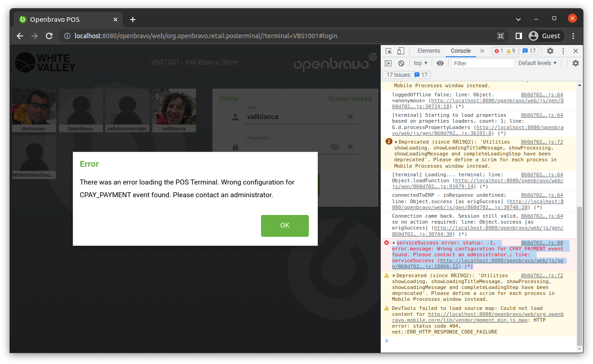Select the WhiteValleyGroup user tile
The width and height of the screenshot is (593, 364).
tap(34, 157)
